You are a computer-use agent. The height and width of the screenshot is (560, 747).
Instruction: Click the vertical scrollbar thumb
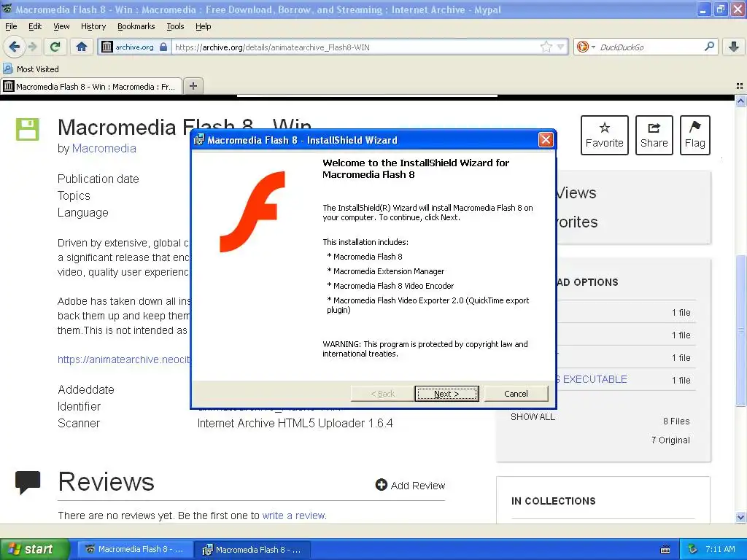[x=740, y=330]
